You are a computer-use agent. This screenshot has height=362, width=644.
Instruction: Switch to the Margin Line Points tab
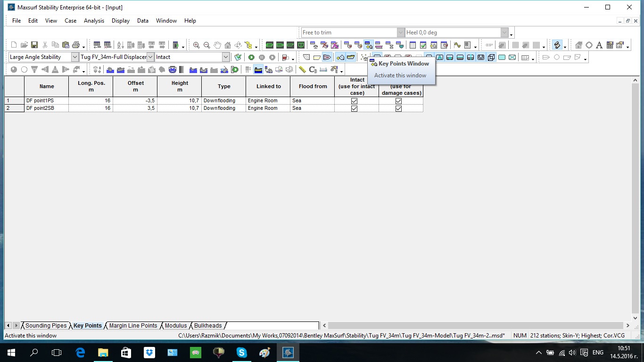[x=133, y=326]
